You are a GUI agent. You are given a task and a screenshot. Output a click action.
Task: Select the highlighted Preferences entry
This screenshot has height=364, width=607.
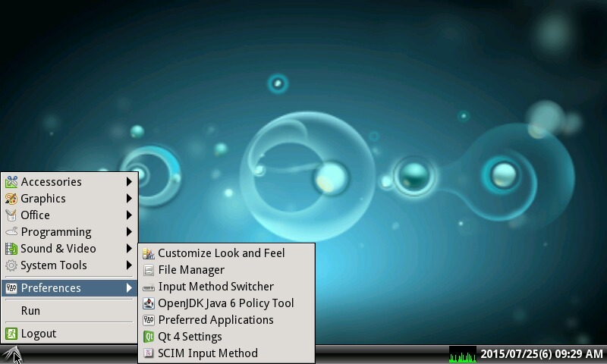[x=69, y=288]
